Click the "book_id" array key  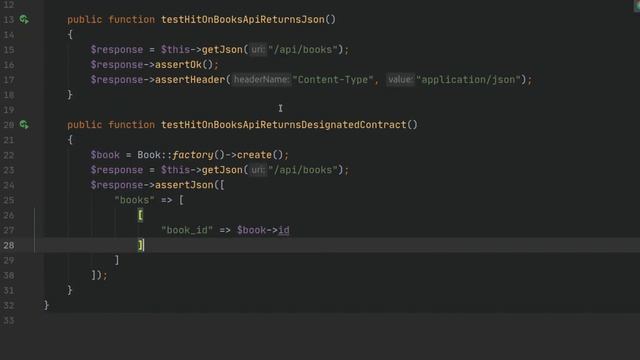[x=187, y=230]
